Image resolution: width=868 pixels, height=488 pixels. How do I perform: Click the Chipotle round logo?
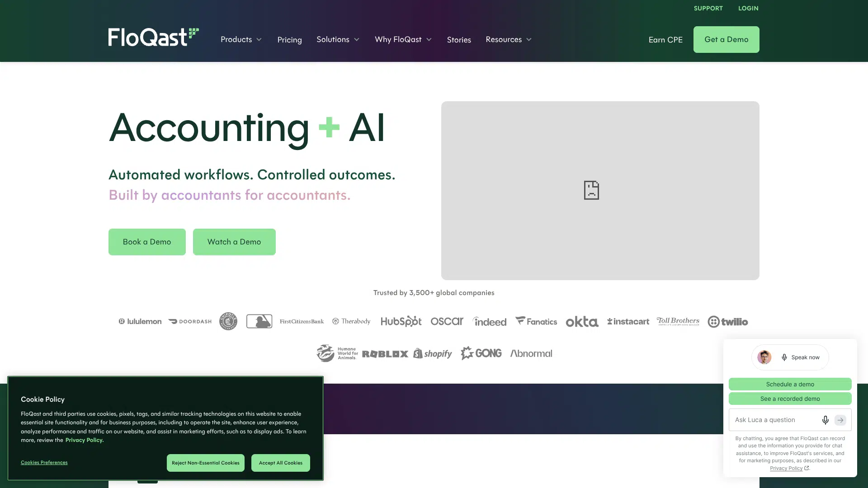click(228, 321)
